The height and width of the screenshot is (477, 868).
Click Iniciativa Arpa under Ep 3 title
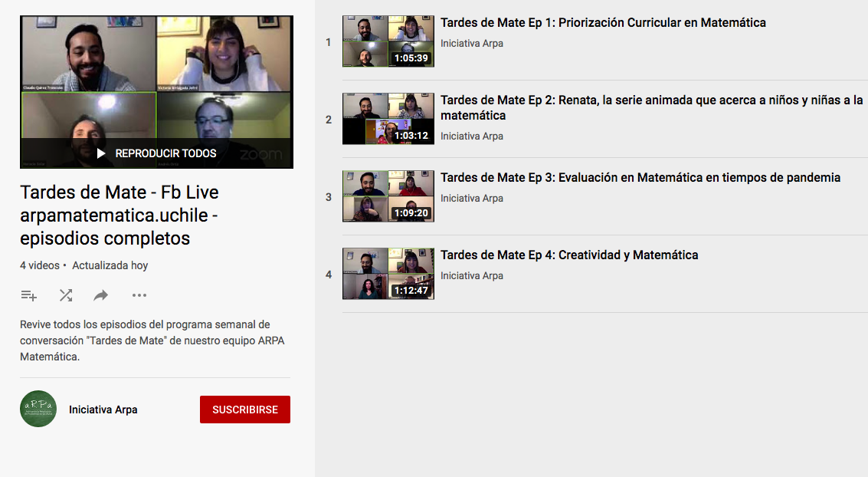pyautogui.click(x=472, y=199)
